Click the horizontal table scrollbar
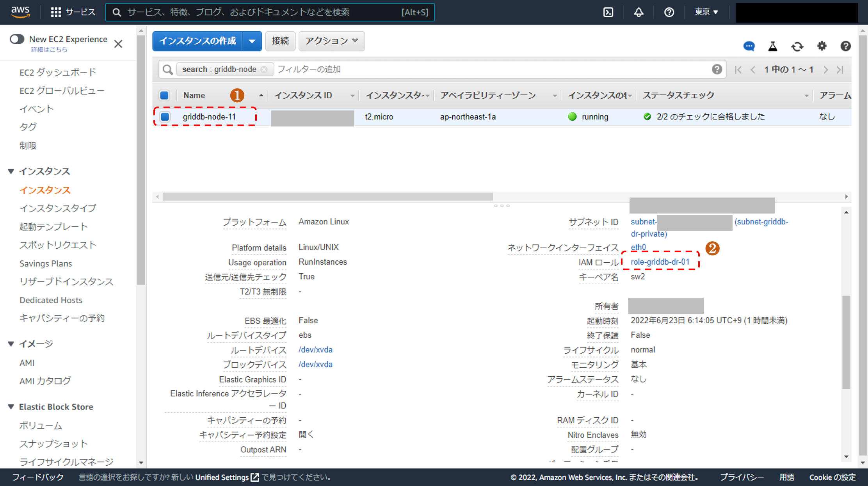Image resolution: width=868 pixels, height=486 pixels. click(x=327, y=196)
